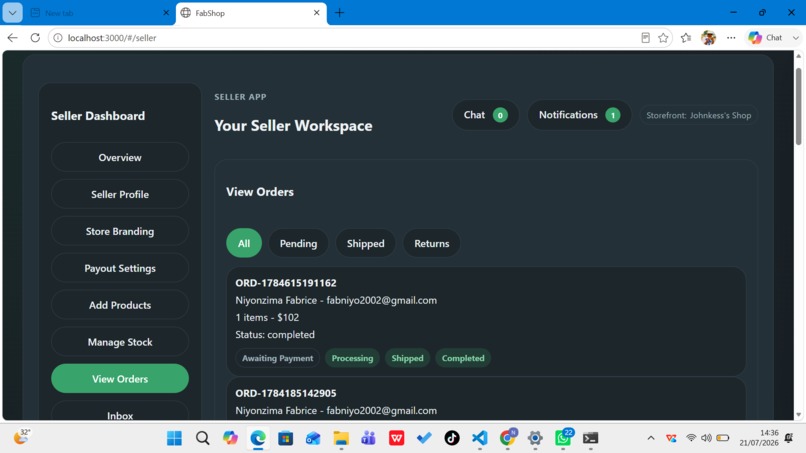The height and width of the screenshot is (453, 806).
Task: Select View Orders in the sidebar
Action: click(x=120, y=378)
